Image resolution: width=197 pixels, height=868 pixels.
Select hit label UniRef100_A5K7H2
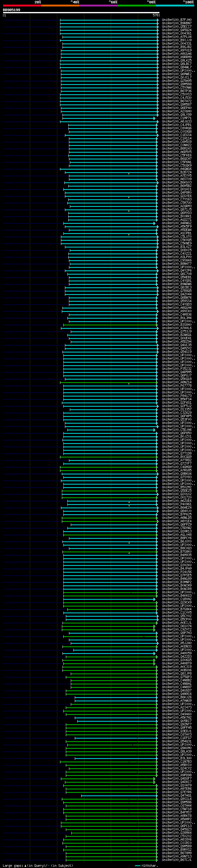[x=177, y=717]
